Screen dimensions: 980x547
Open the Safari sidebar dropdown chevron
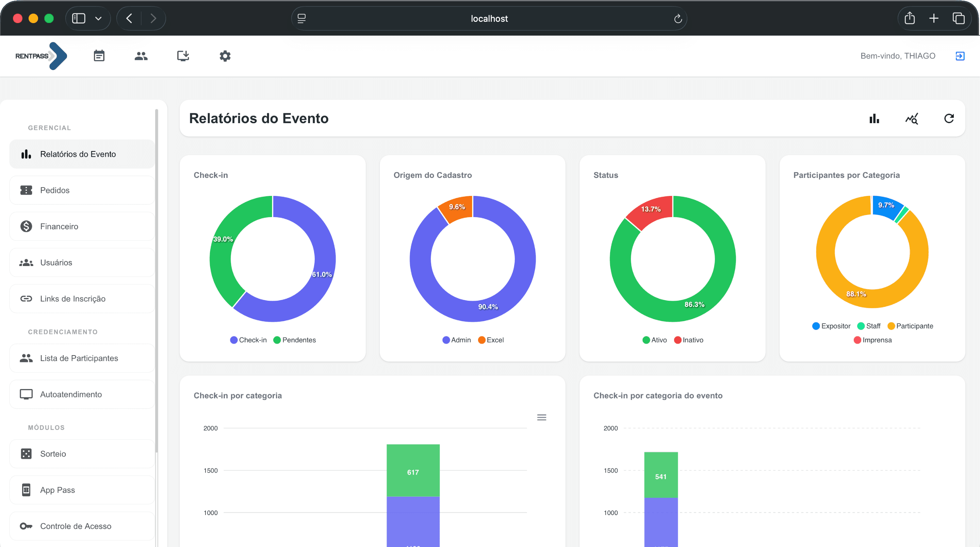tap(98, 18)
